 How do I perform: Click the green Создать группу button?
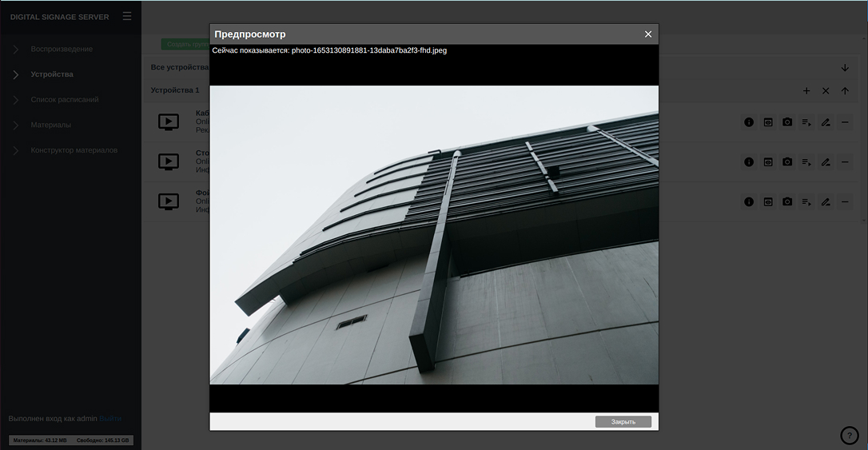pos(185,44)
